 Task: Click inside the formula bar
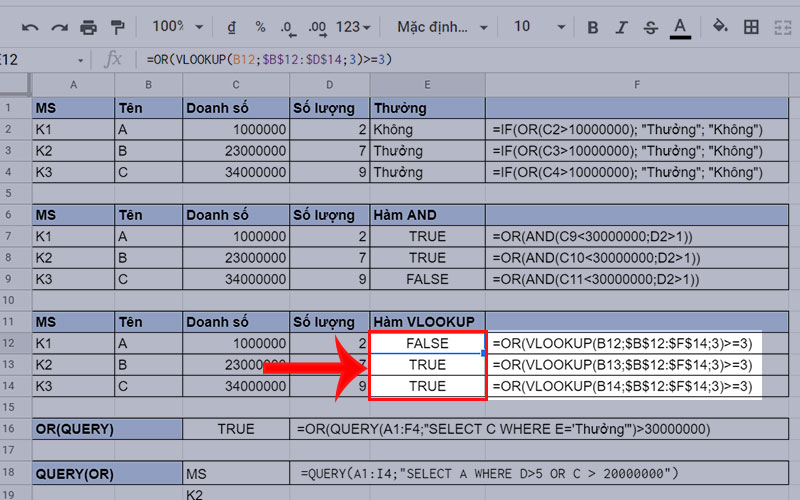tap(450, 60)
